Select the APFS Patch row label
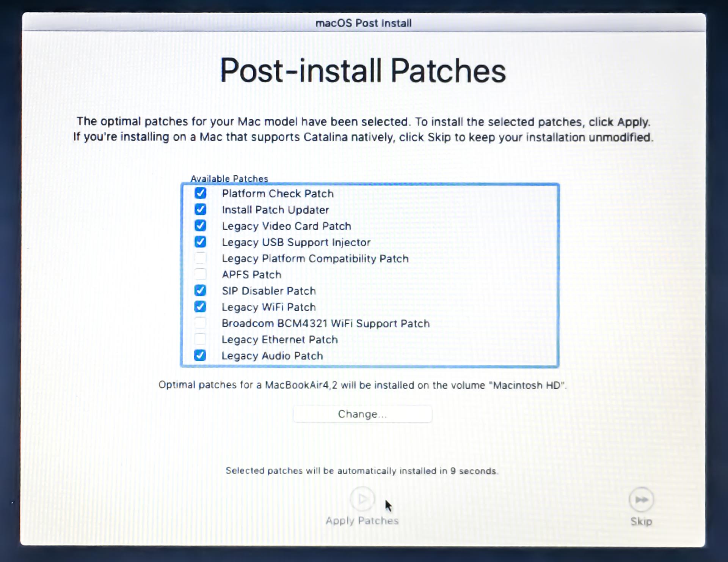Viewport: 728px width, 562px height. click(x=251, y=274)
